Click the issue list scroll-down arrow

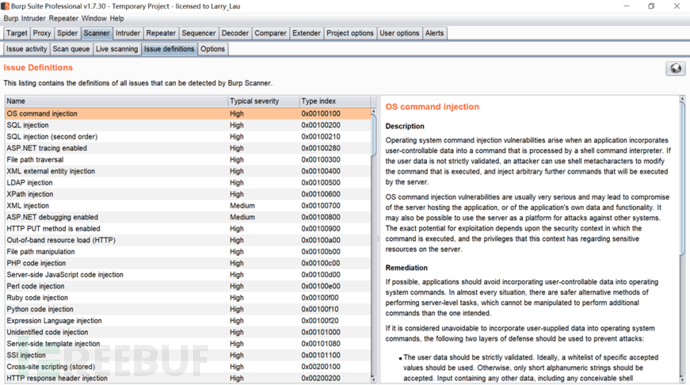(x=374, y=379)
